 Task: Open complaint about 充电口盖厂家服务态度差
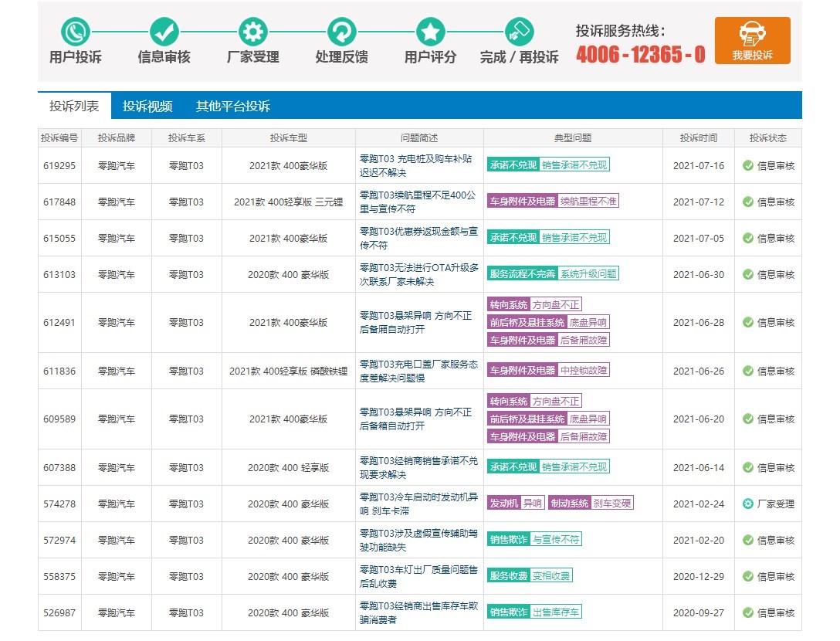click(x=418, y=371)
